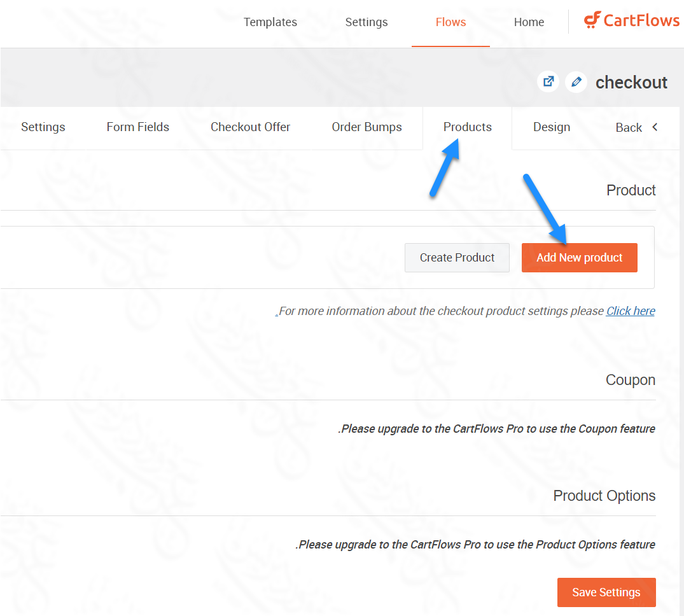
Task: Click the Create Product button
Action: point(457,258)
